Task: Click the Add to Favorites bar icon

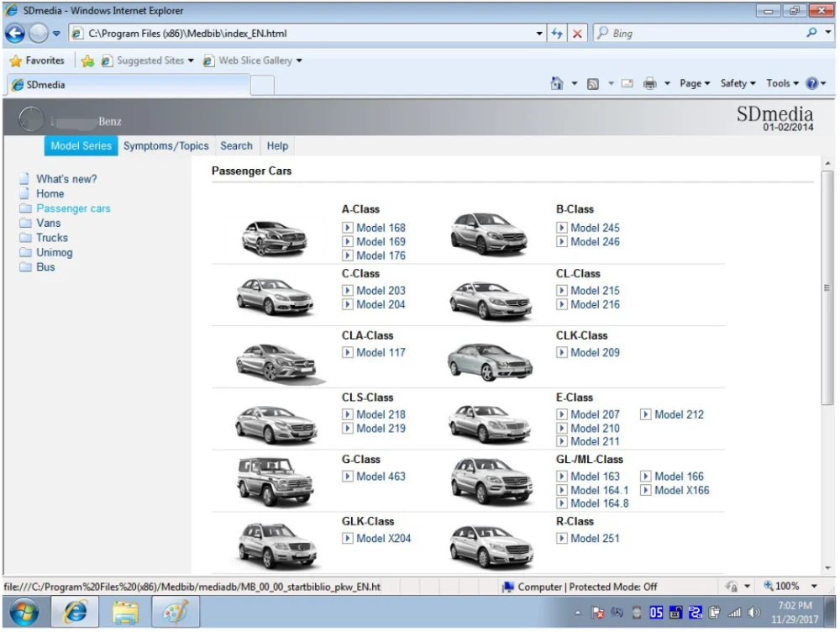Action: [88, 61]
